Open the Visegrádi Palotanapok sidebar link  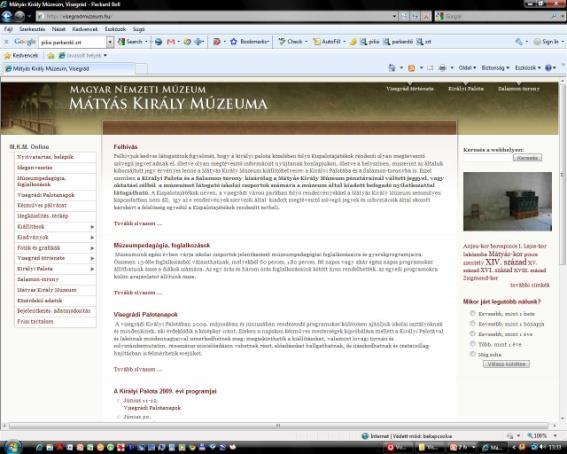point(46,195)
